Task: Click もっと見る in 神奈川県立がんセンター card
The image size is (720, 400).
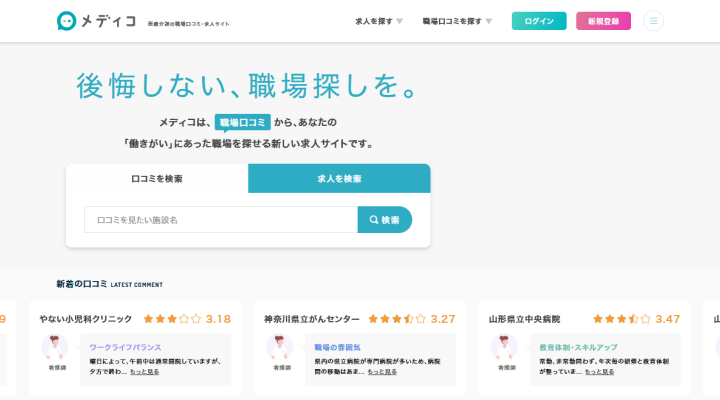Action: pos(382,372)
